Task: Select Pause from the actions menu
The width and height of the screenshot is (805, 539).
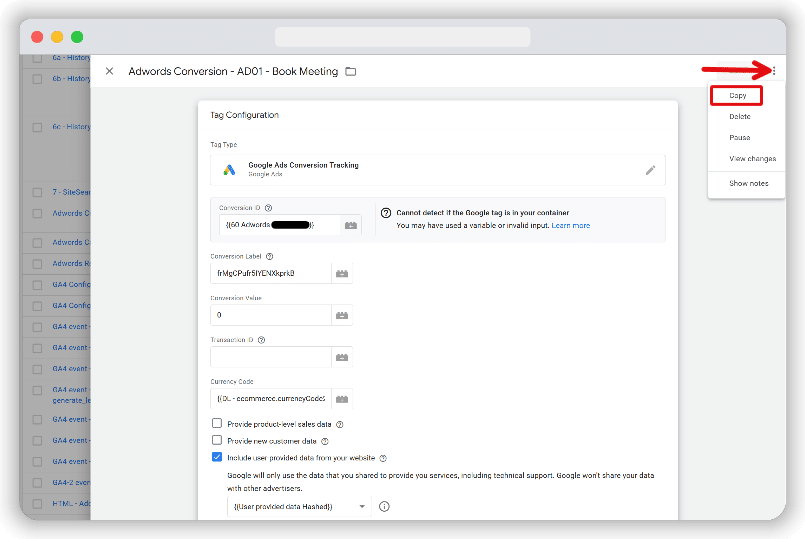Action: pos(740,138)
